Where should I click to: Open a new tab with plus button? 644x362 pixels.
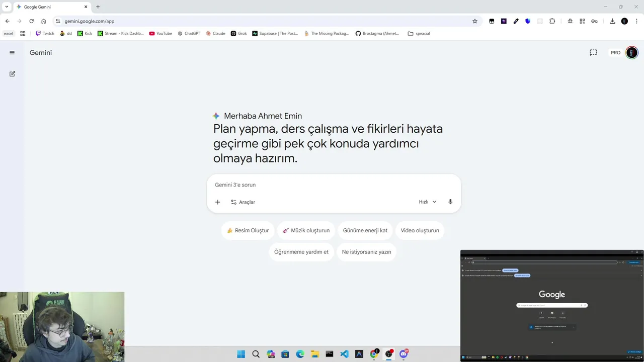[98, 7]
